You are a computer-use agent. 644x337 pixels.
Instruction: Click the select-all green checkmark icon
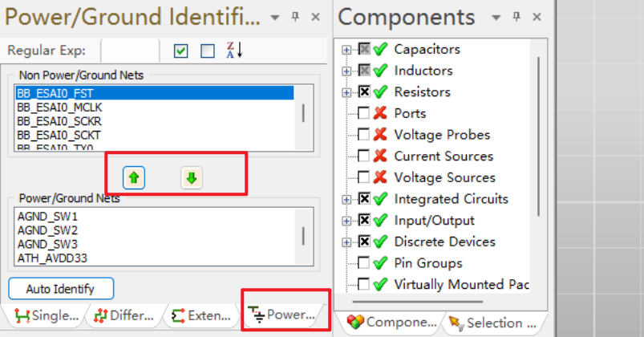click(x=180, y=51)
